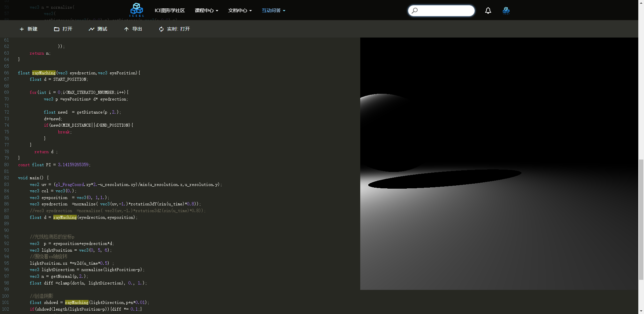Image resolution: width=644 pixels, height=314 pixels.
Task: Expand the 课程中心 dropdown menu
Action: (x=207, y=11)
